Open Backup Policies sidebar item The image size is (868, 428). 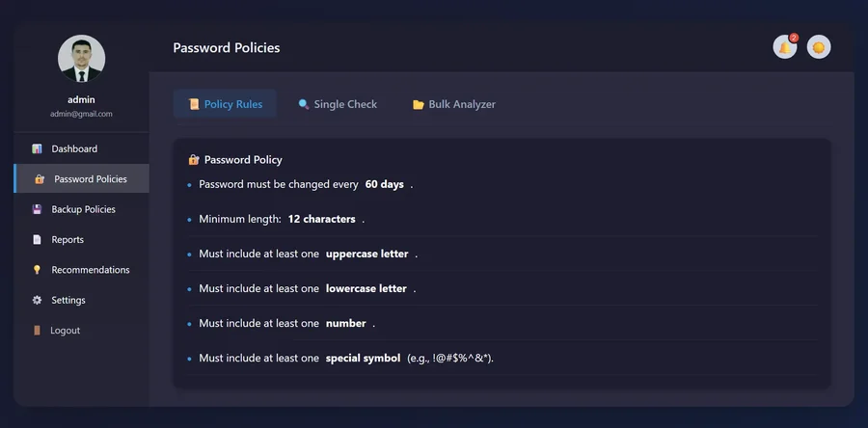pyautogui.click(x=81, y=209)
